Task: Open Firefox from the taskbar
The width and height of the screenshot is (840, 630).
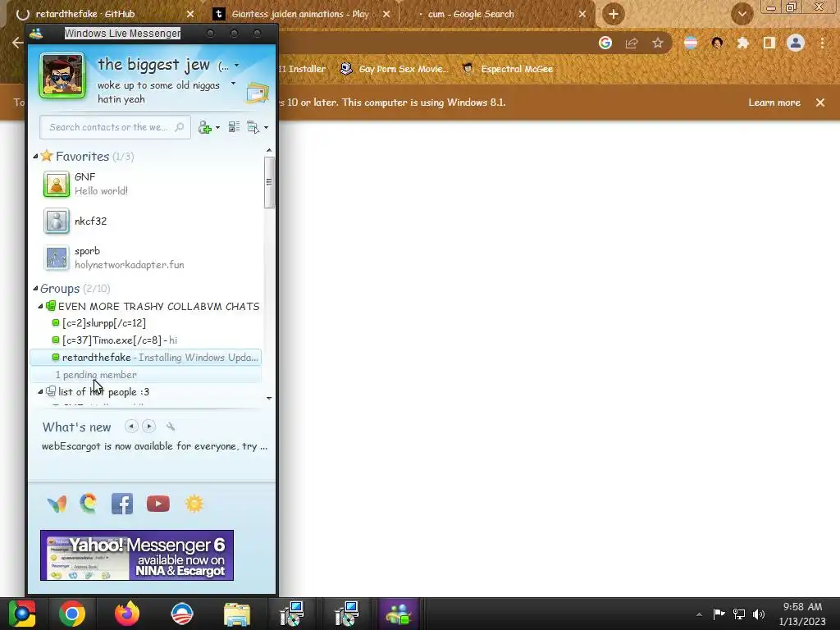Action: coord(127,614)
